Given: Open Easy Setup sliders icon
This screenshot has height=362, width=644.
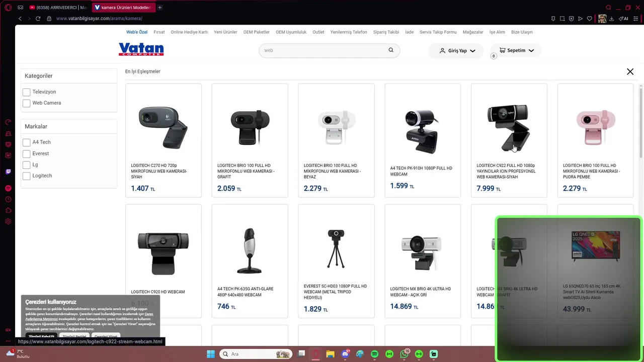Looking at the screenshot, I should tap(635, 19).
